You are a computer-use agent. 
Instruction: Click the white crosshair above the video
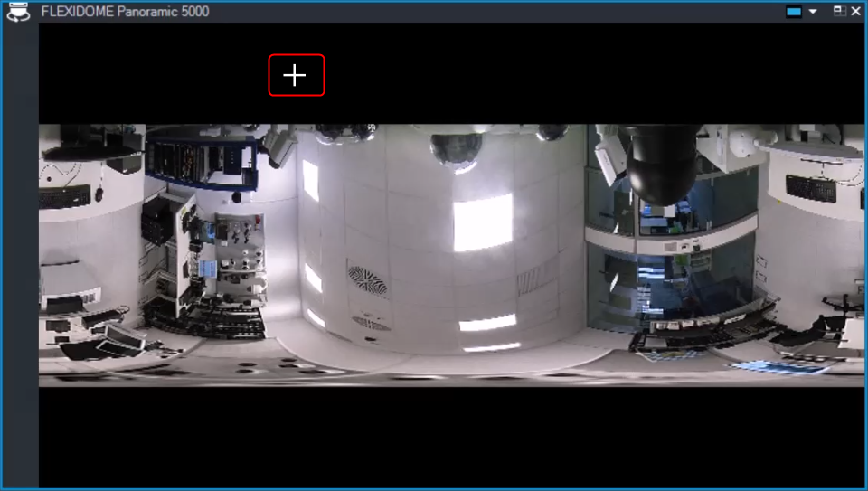click(x=296, y=75)
